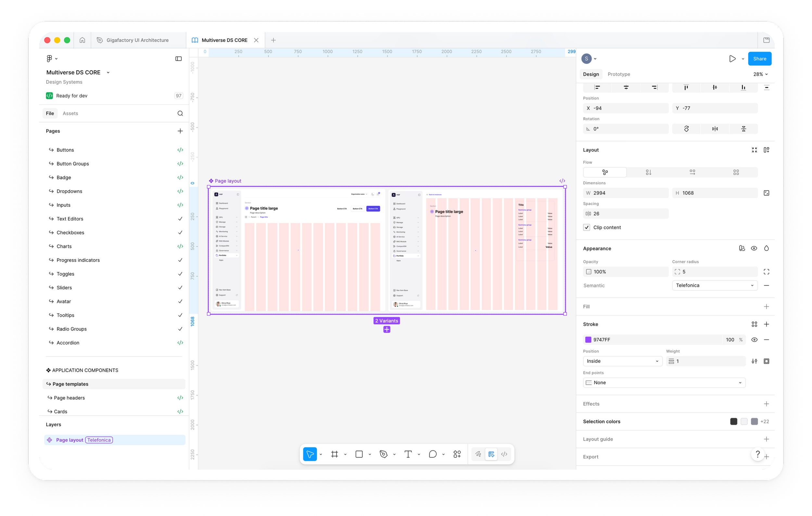812x516 pixels.
Task: Select the Pen tool
Action: tap(383, 454)
